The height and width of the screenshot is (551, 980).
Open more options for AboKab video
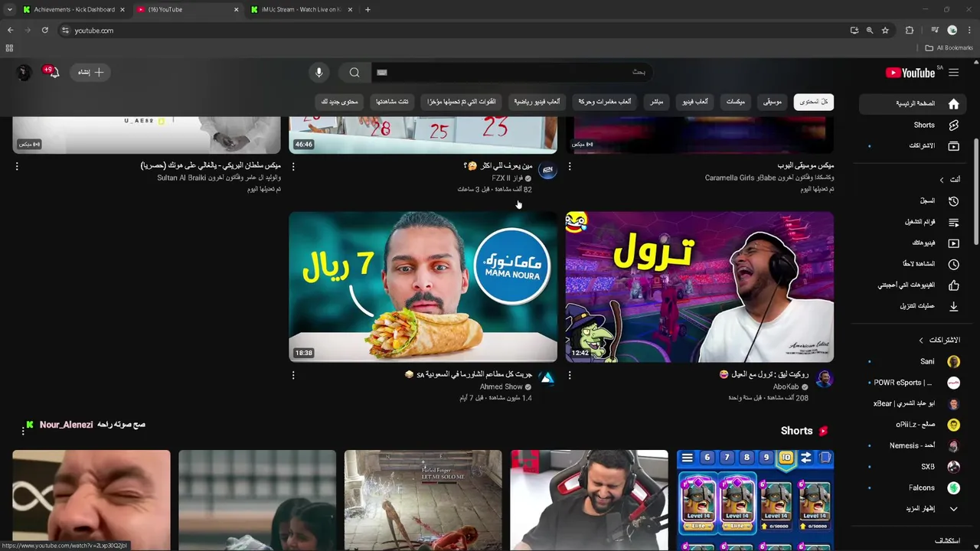[570, 375]
